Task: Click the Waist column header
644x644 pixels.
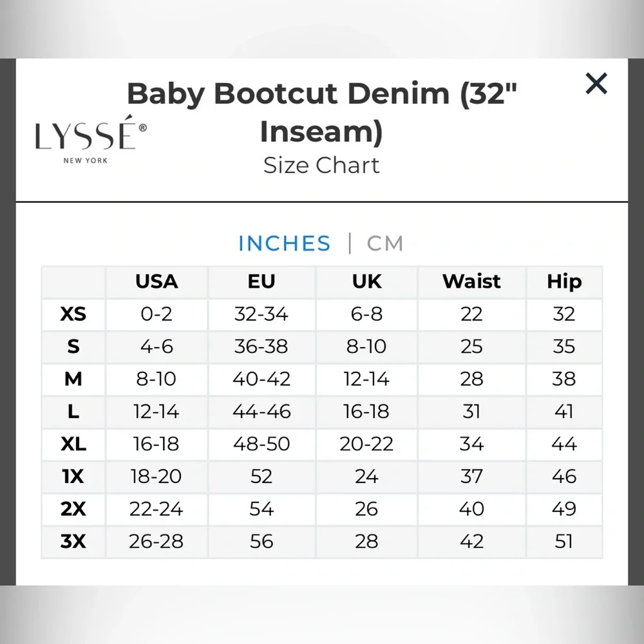Action: tap(471, 281)
